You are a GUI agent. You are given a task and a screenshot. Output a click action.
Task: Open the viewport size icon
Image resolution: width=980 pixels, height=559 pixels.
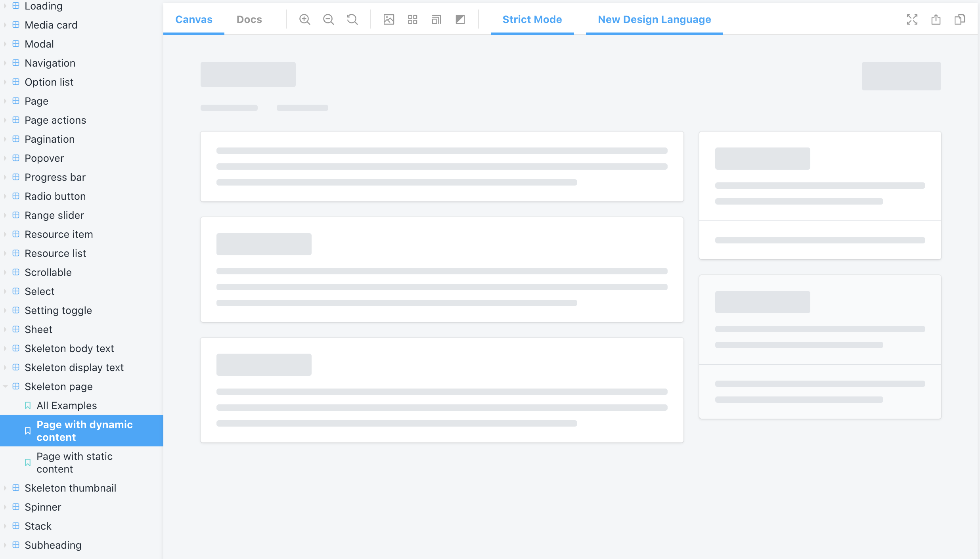pyautogui.click(x=436, y=19)
